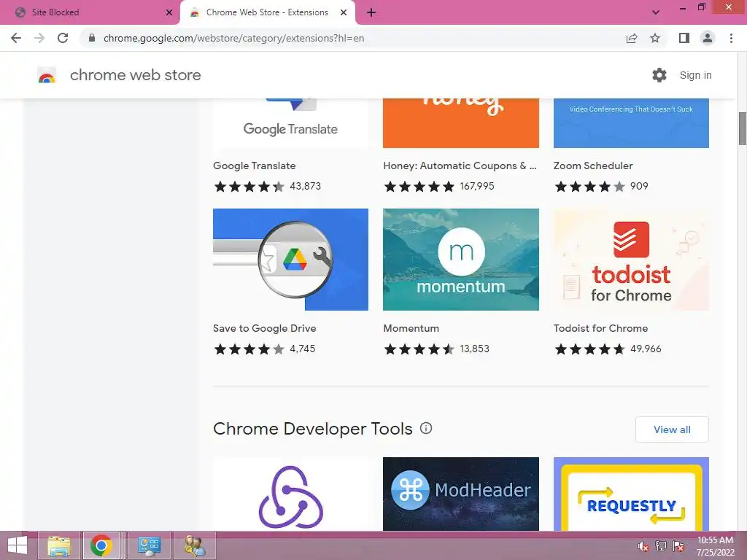Image resolution: width=747 pixels, height=560 pixels.
Task: Open the browser side panel
Action: 684,38
